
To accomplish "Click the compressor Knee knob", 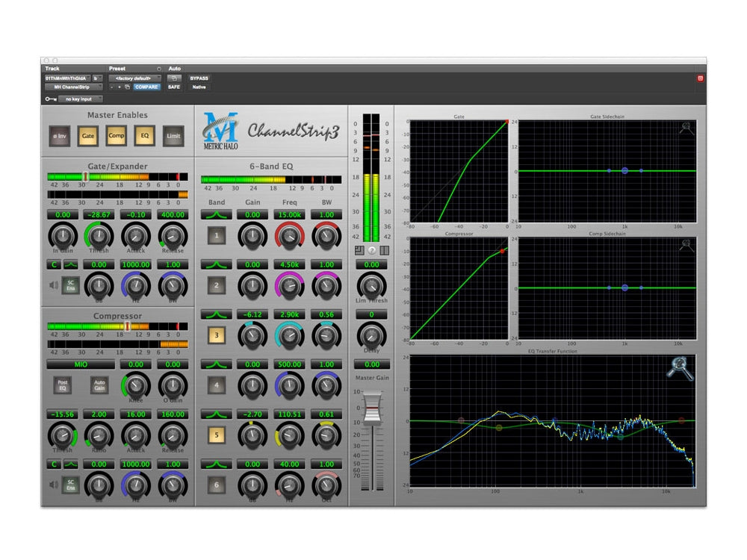I will (x=136, y=385).
